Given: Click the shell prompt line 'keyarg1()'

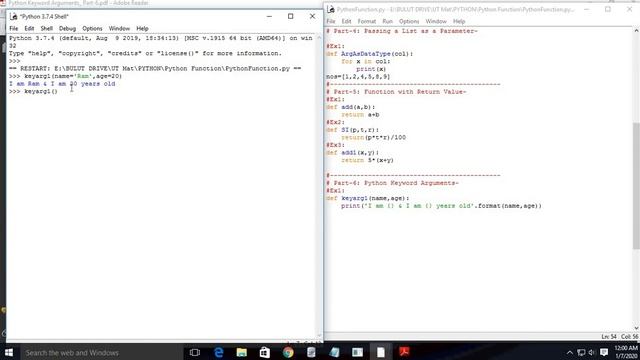Looking at the screenshot, I should click(x=33, y=91).
